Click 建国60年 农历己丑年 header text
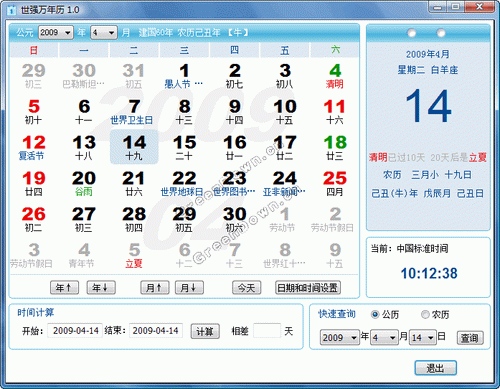500x389 pixels. pyautogui.click(x=179, y=32)
